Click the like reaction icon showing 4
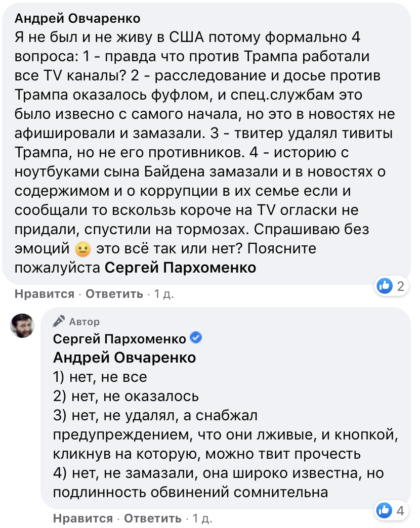 coord(385,510)
